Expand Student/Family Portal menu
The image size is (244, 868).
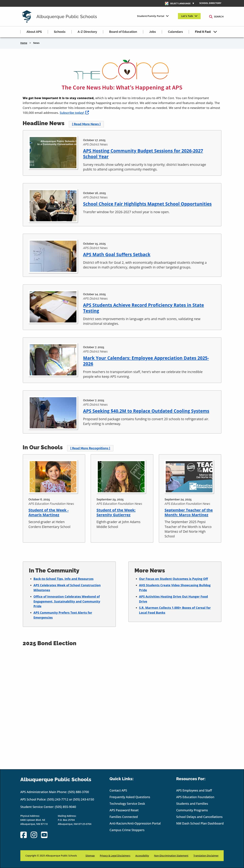(x=153, y=16)
